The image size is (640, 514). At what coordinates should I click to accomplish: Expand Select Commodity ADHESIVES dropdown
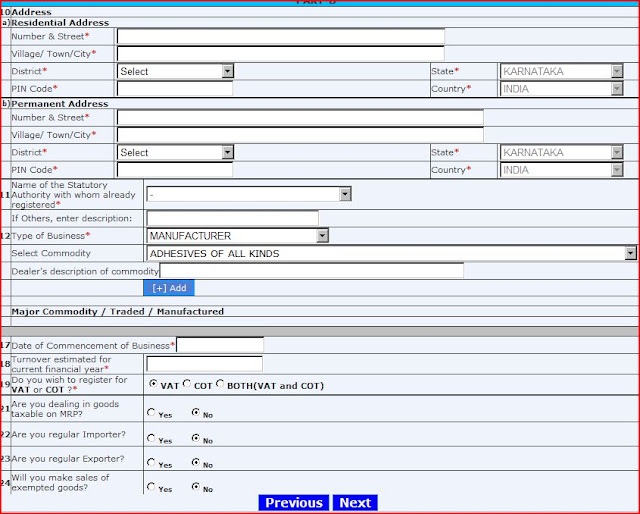[391, 254]
